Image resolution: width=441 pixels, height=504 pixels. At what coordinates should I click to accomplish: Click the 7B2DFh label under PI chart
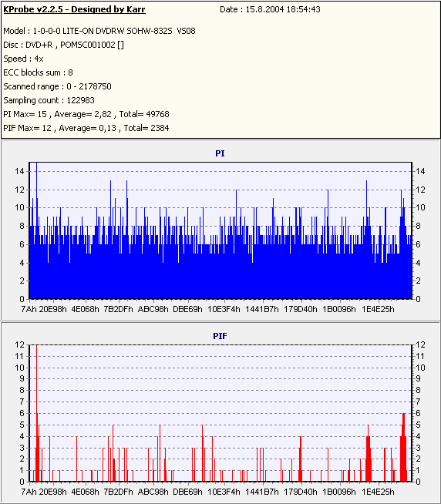coord(118,309)
